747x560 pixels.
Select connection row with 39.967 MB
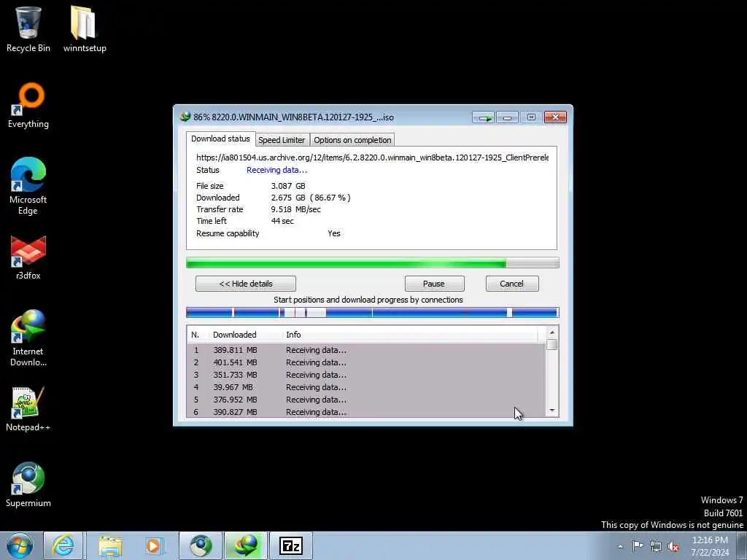pos(367,387)
